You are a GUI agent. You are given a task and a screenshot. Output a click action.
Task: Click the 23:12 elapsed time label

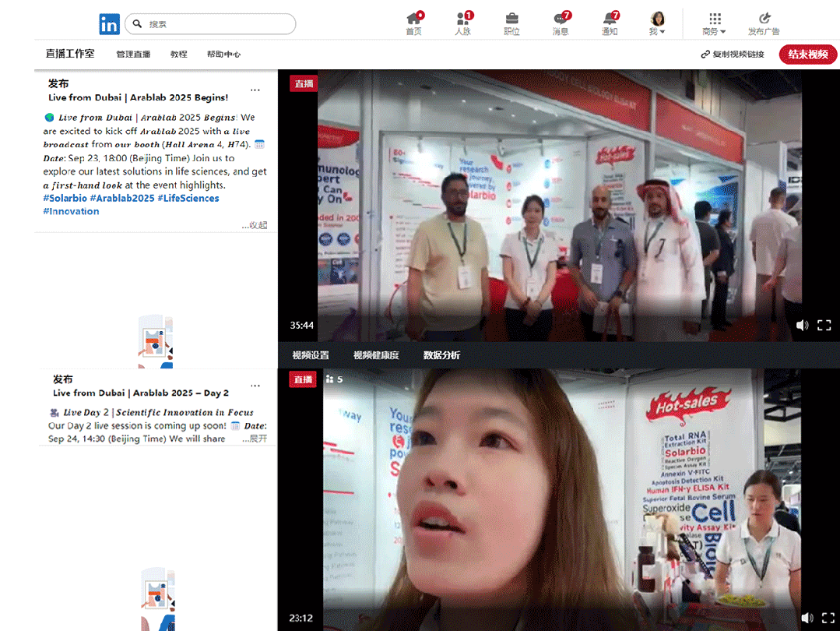pos(301,618)
